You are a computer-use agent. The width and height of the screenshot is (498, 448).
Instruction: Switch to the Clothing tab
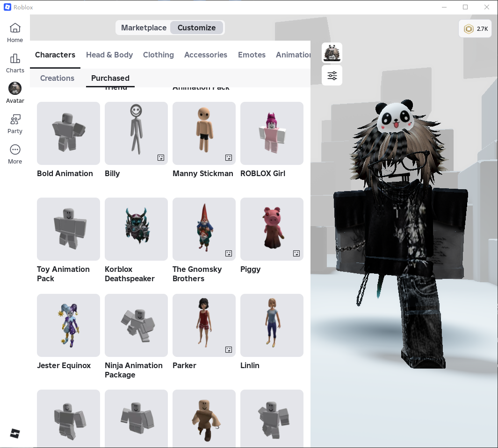coord(159,55)
